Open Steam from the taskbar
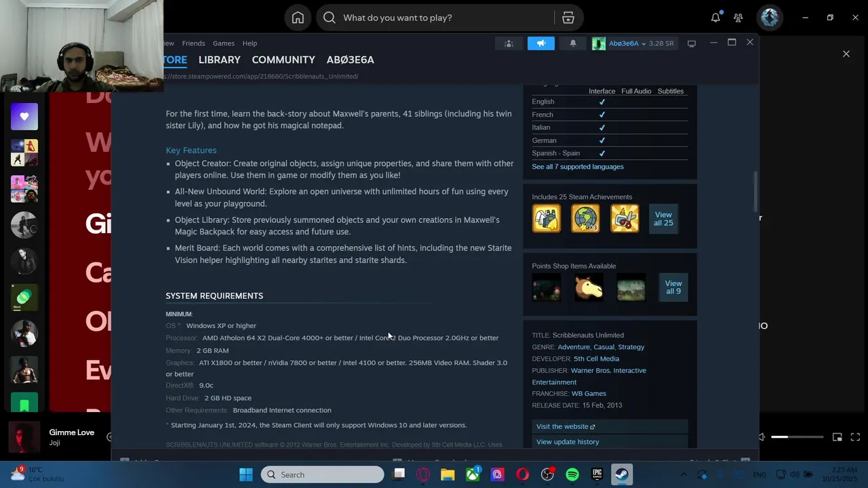This screenshot has width=868, height=488. [x=622, y=474]
